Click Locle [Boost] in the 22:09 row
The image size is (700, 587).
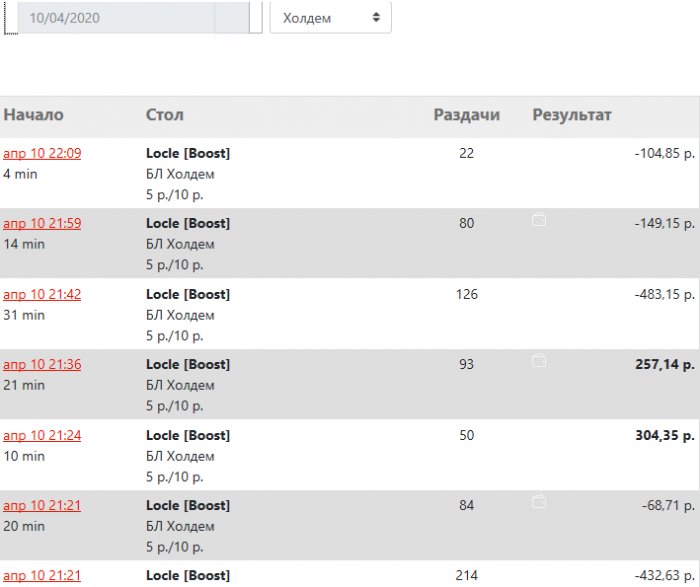[188, 153]
